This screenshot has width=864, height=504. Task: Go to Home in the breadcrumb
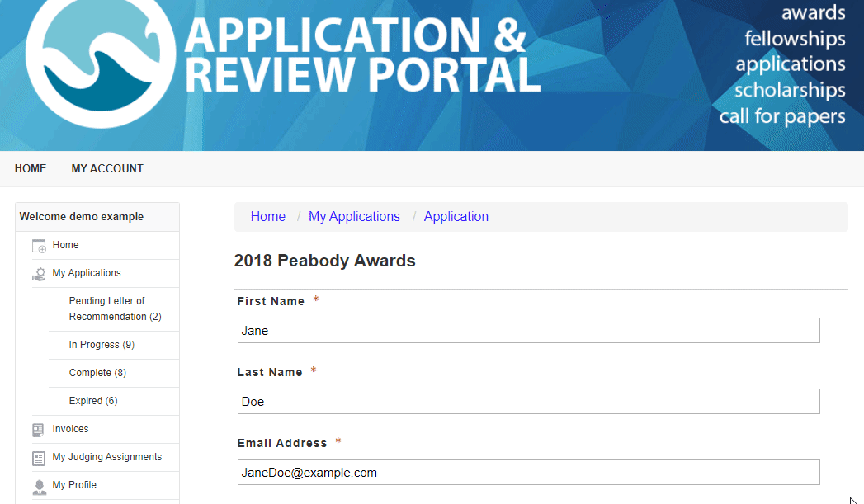(268, 216)
